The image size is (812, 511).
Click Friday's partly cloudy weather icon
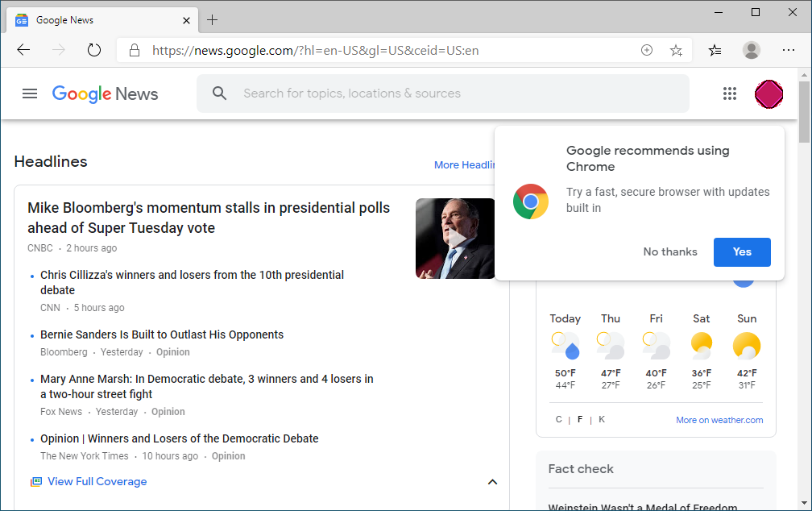pyautogui.click(x=656, y=346)
